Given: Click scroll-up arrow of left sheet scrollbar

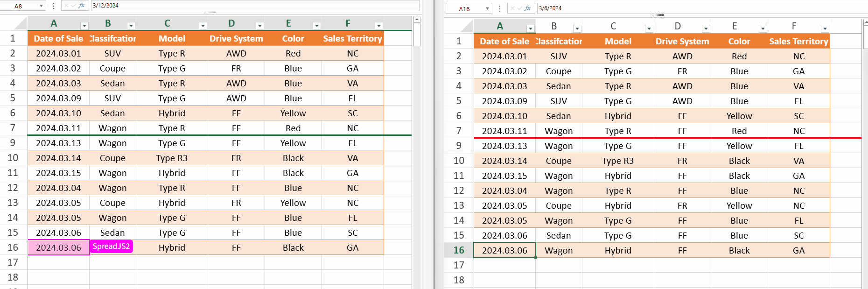Looking at the screenshot, I should pyautogui.click(x=417, y=20).
